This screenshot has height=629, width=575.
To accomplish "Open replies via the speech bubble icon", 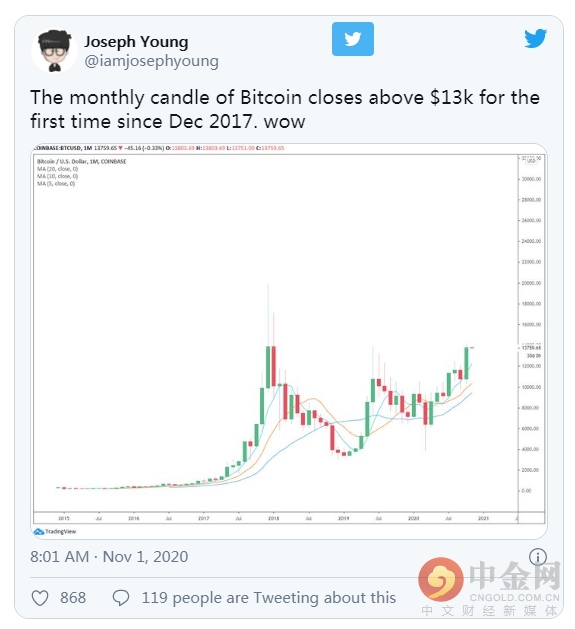I will tap(121, 598).
